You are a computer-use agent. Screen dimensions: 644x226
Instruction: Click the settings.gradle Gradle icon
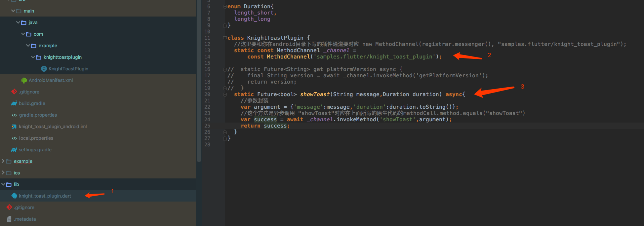(x=14, y=150)
